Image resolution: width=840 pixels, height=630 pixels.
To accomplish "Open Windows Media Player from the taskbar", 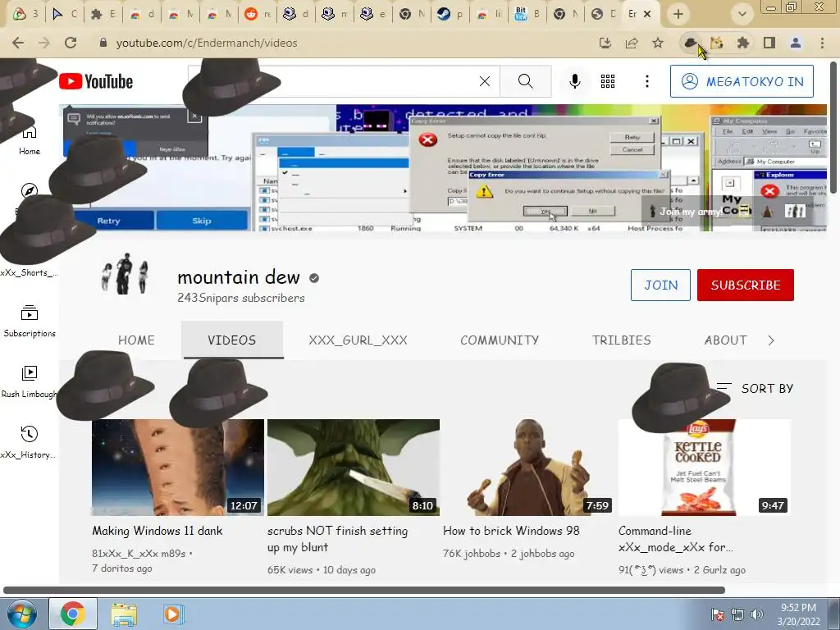I will pos(172,614).
